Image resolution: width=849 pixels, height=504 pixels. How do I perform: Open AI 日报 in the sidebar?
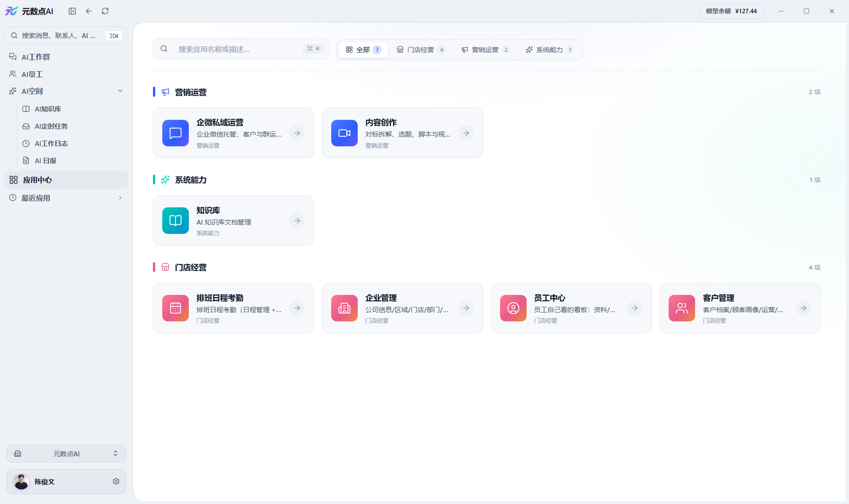73,160
